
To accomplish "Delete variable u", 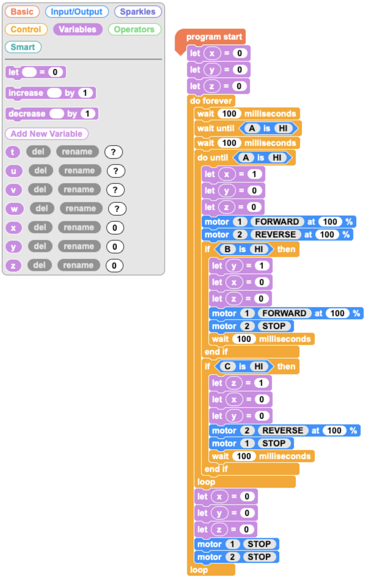I will click(x=41, y=170).
